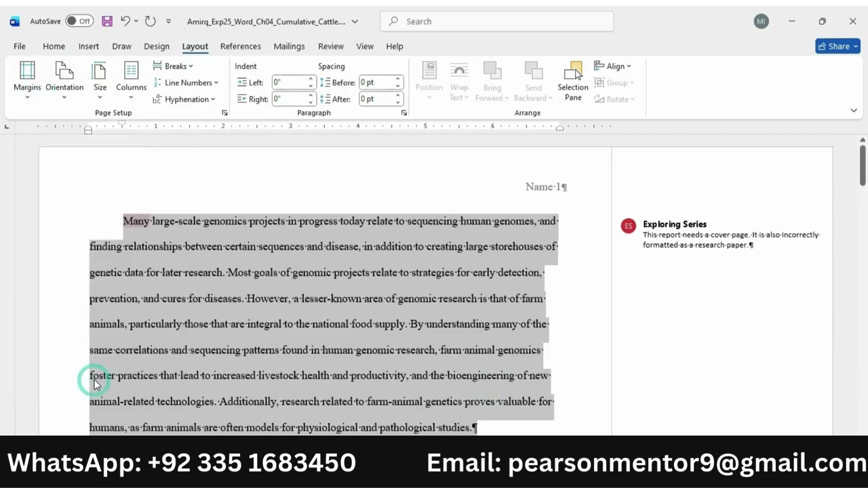Toggle the AutoSave switch

coord(79,21)
